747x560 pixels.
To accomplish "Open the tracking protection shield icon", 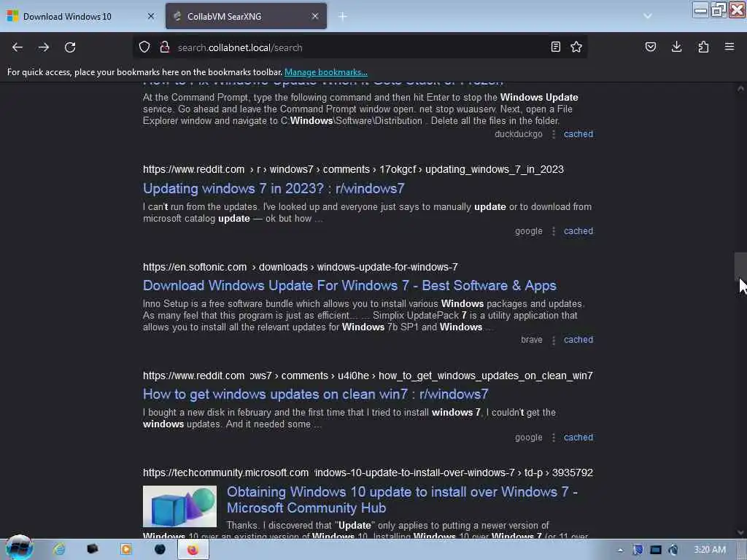I will (x=144, y=47).
